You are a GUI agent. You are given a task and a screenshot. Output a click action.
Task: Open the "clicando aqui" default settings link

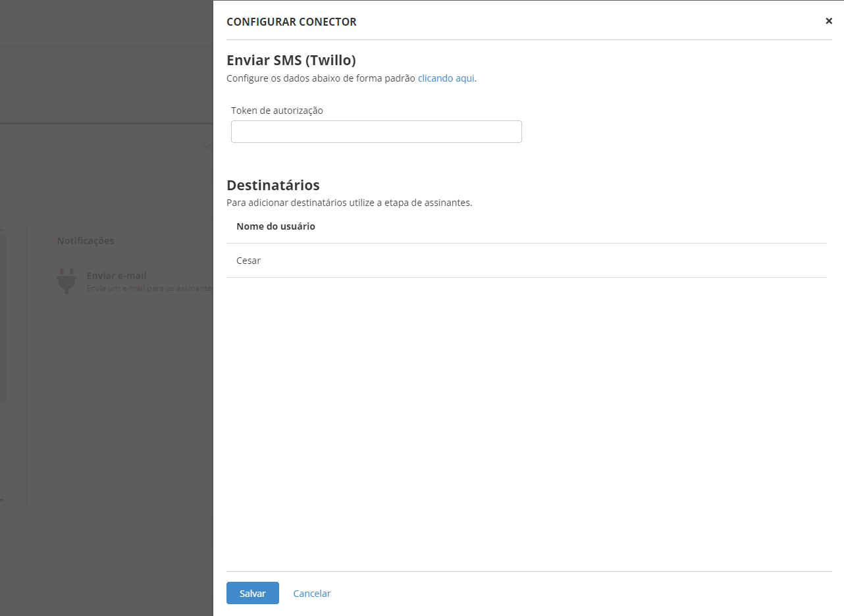(446, 78)
